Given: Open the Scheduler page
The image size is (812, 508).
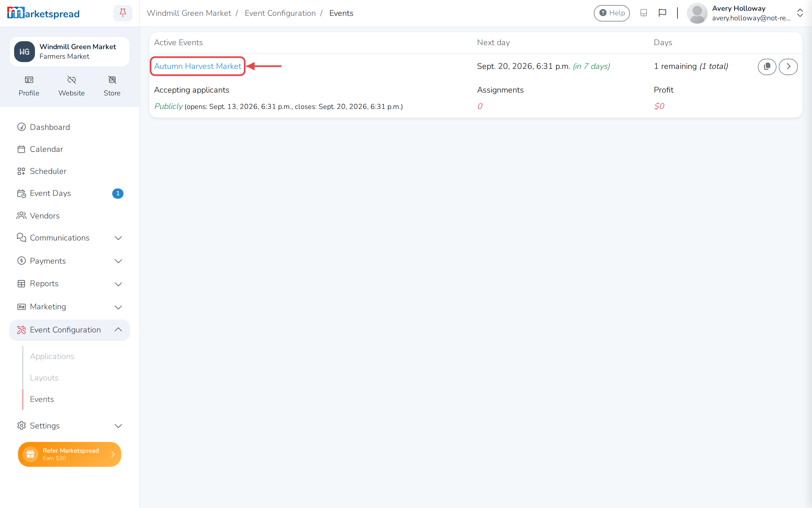Looking at the screenshot, I should click(70, 171).
